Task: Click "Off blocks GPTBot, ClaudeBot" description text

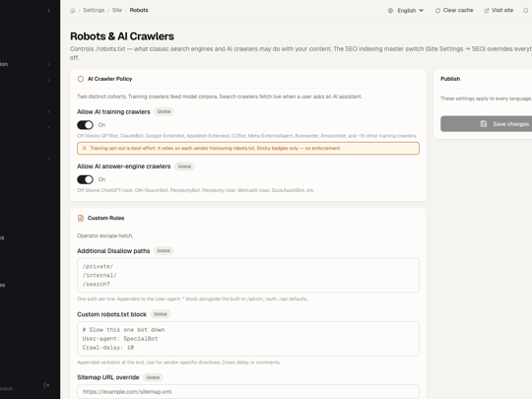Action: [246, 136]
